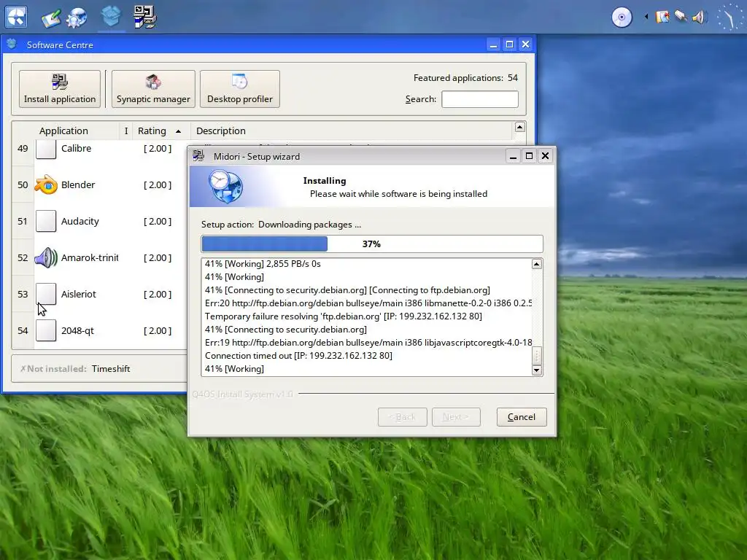Click row number 52
747x560 pixels.
coord(23,257)
